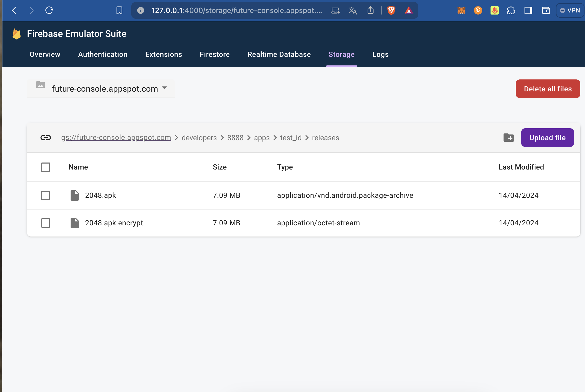The width and height of the screenshot is (585, 392).
Task: Toggle the browser sidebar panel icon
Action: tap(528, 11)
